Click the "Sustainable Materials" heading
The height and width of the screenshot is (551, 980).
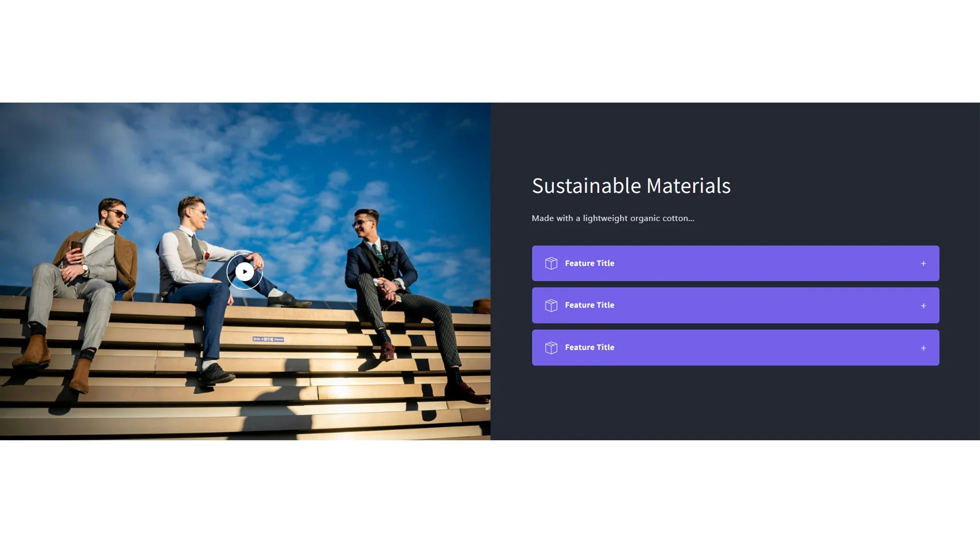point(631,186)
